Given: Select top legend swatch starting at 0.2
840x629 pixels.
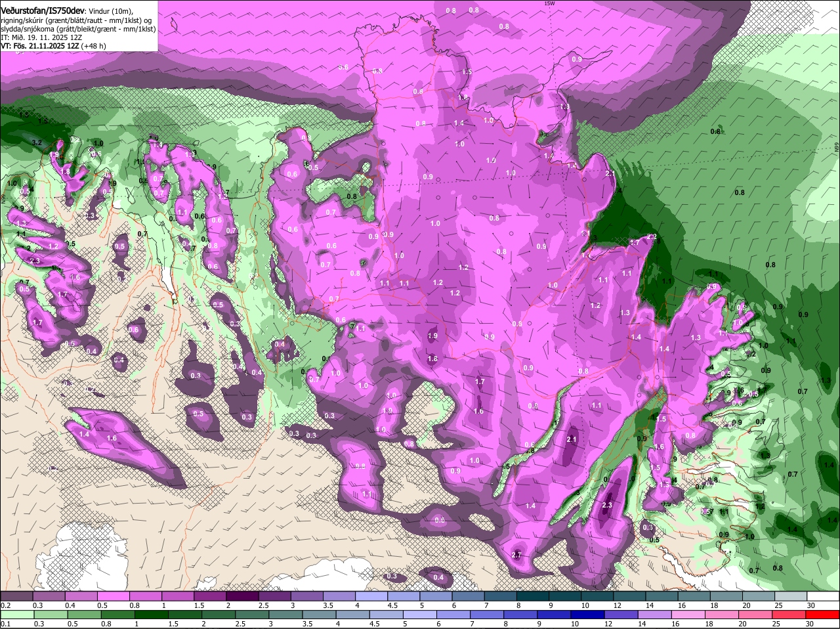Looking at the screenshot, I should pos(16,596).
